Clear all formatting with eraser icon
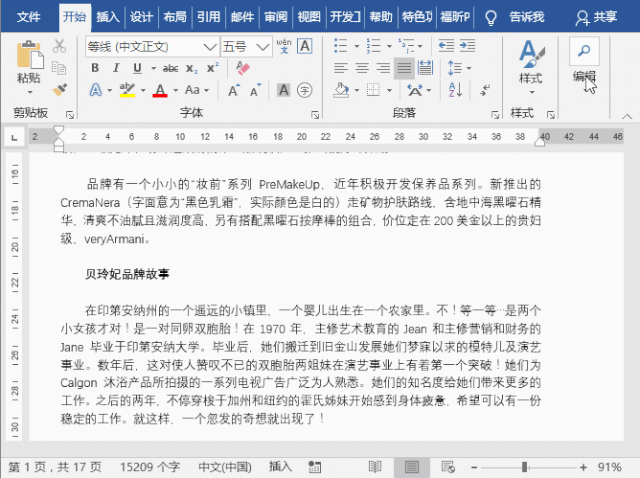 coord(242,68)
